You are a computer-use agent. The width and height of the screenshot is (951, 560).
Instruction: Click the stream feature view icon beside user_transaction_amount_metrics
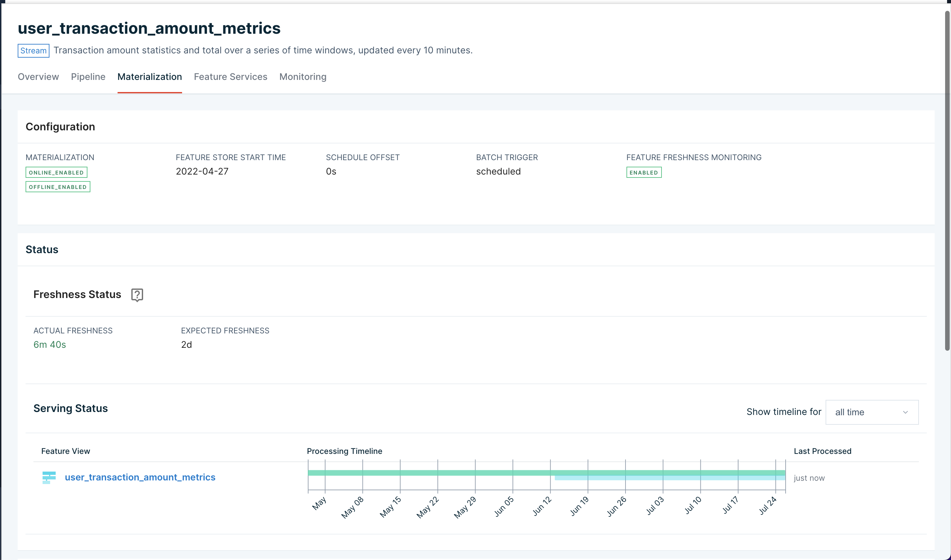point(49,477)
